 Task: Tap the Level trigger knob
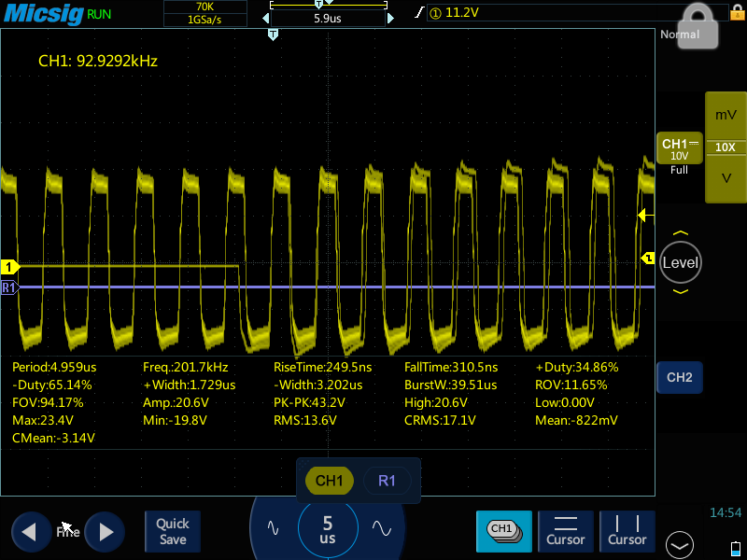pyautogui.click(x=681, y=262)
